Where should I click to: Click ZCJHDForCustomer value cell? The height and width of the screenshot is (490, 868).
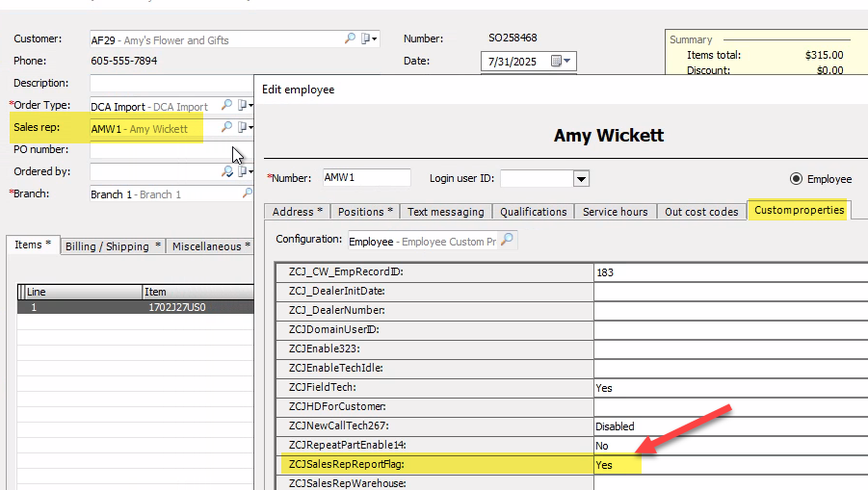[x=730, y=407]
